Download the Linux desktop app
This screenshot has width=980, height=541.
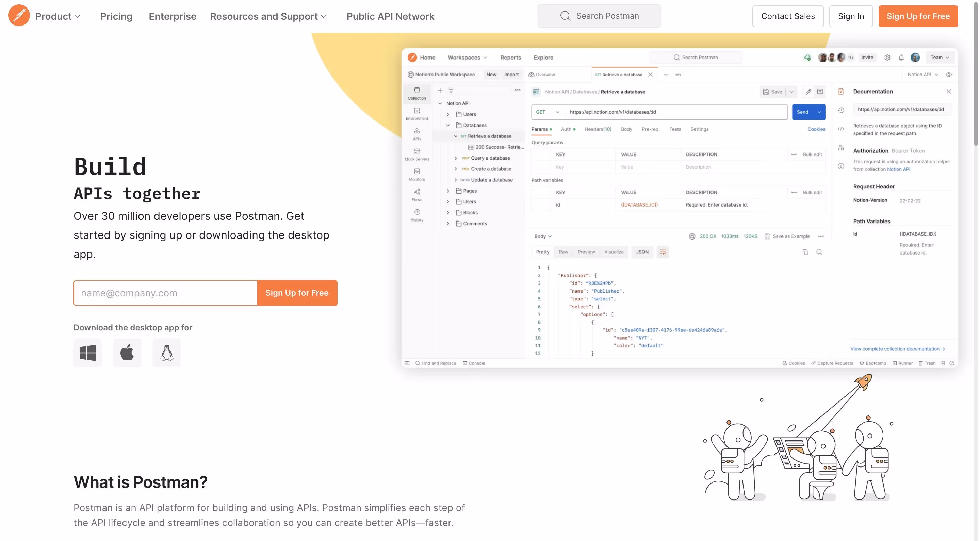pos(167,353)
